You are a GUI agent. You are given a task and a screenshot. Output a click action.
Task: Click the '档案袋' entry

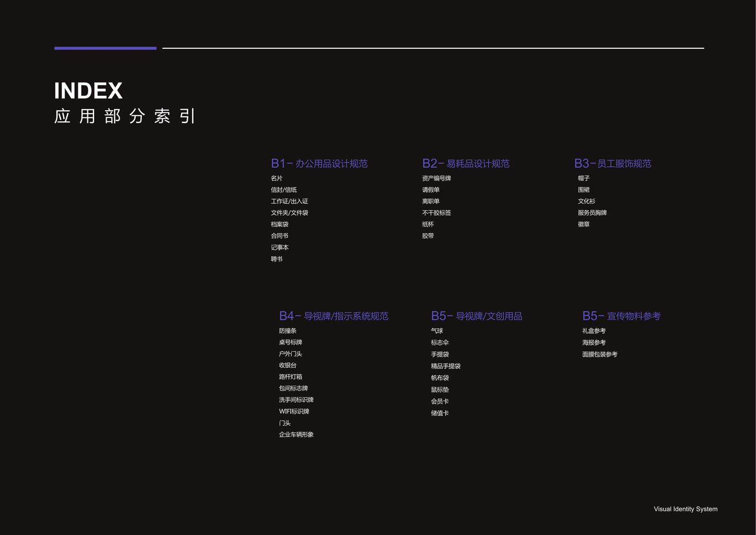click(279, 224)
